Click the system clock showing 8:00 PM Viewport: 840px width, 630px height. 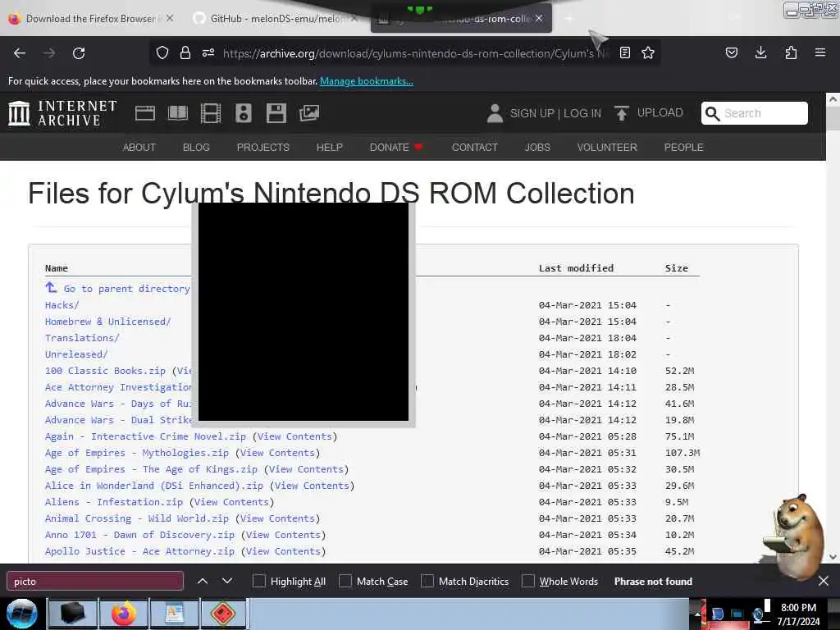click(x=798, y=608)
